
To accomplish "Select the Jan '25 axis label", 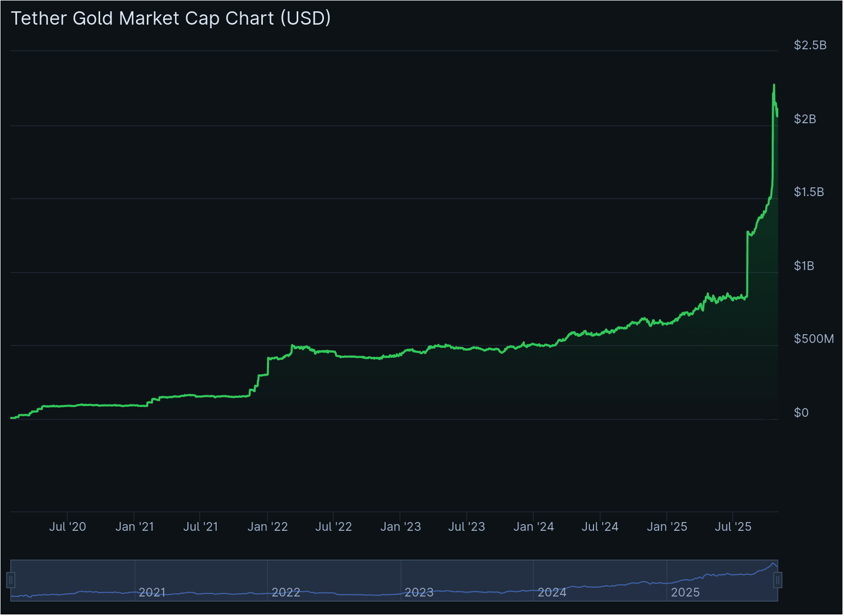I will [x=667, y=526].
